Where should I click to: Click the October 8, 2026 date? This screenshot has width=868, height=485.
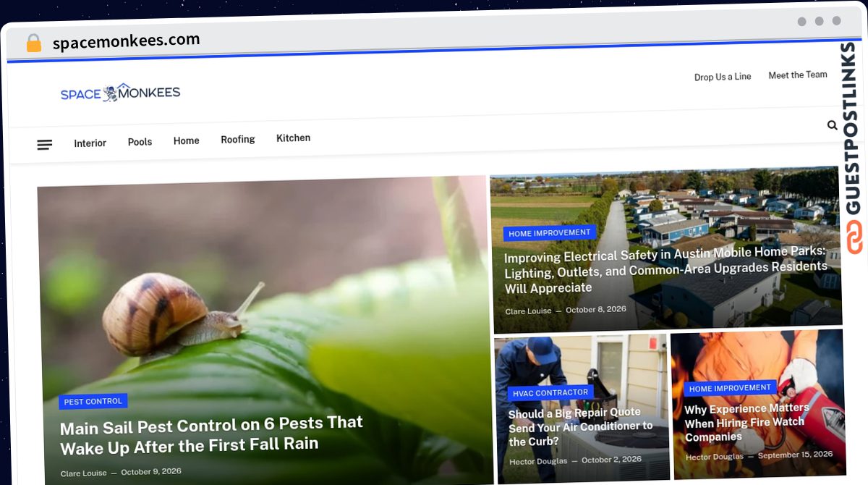(x=596, y=309)
